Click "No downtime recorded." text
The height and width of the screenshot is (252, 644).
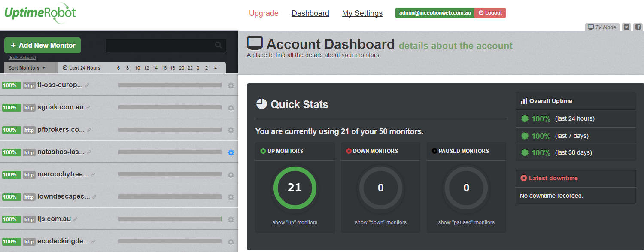tap(551, 196)
